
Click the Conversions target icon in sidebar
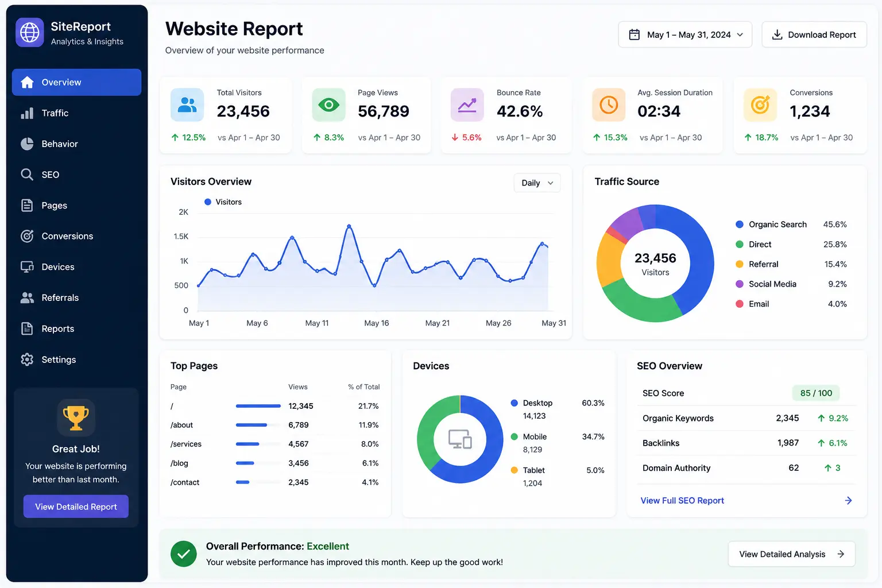(27, 236)
